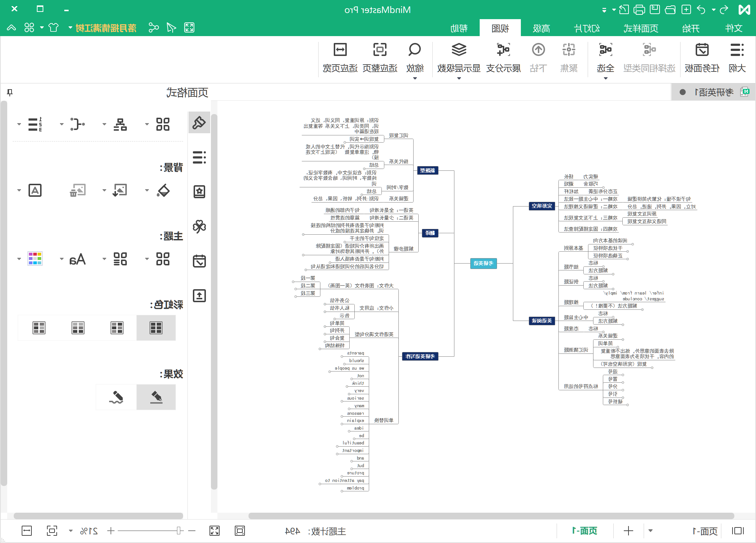Click the share icon near user name
Screen dimensions: 756x543
click(x=154, y=27)
